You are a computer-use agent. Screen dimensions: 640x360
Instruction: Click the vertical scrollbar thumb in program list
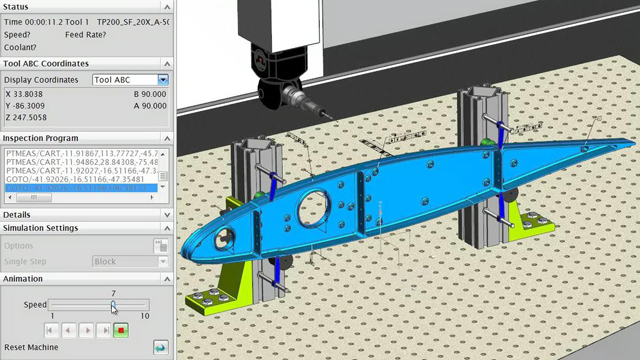[x=163, y=176]
